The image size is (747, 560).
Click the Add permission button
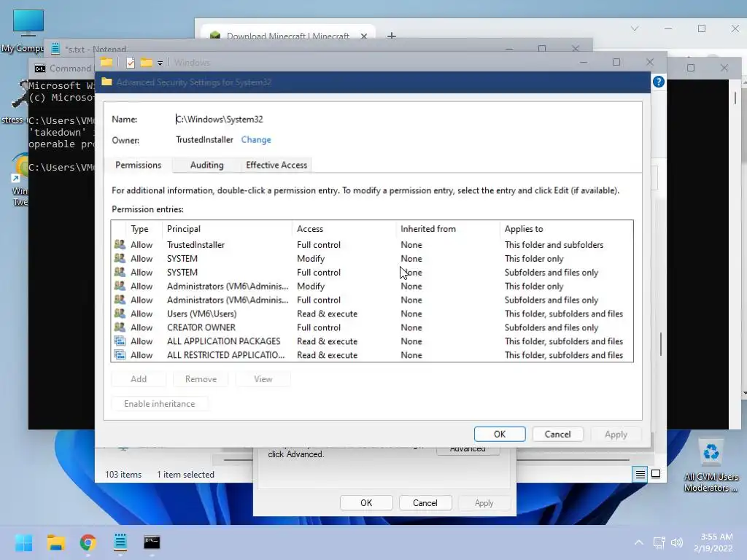pos(139,379)
